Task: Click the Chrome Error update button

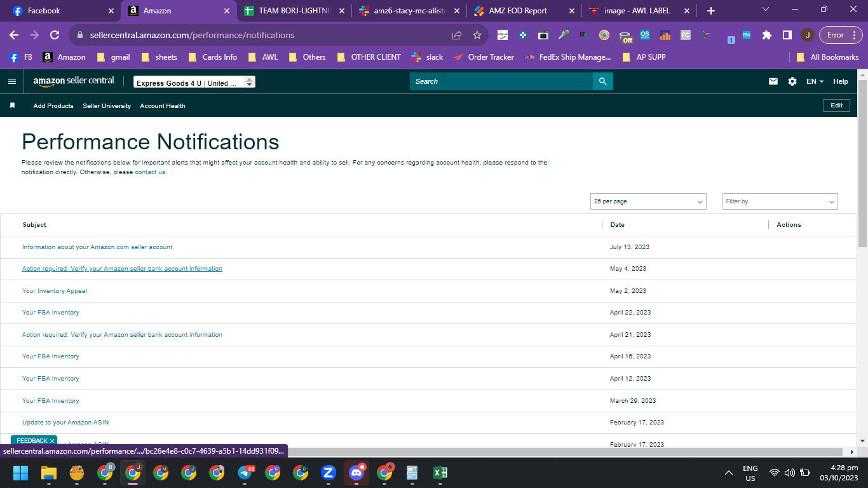Action: [841, 35]
